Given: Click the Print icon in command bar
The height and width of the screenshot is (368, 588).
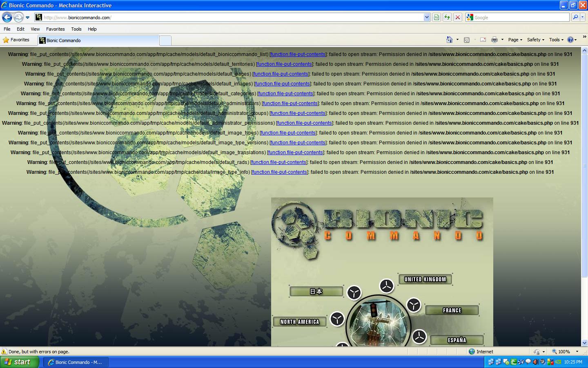Looking at the screenshot, I should (x=494, y=40).
